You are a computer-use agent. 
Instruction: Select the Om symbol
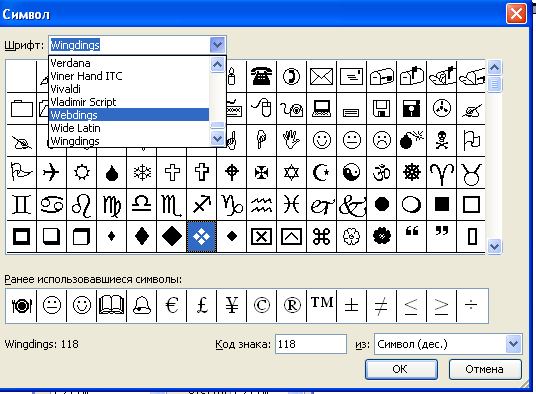[x=381, y=172]
